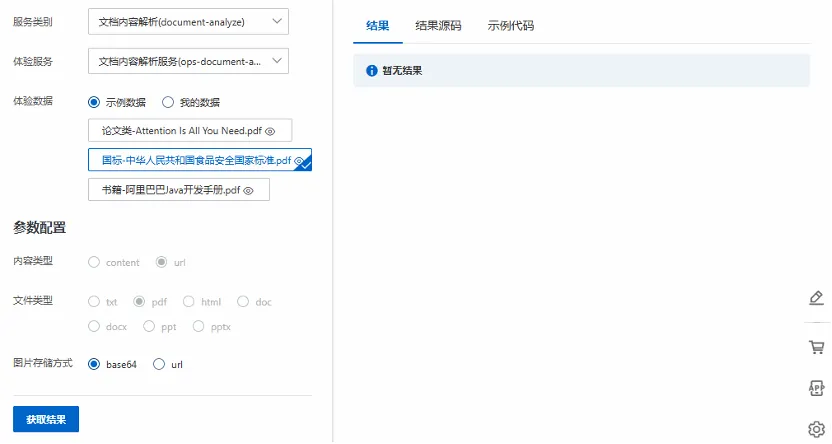Viewport: 832px width, 444px height.
Task: Click the 内容类型 label
Action: pos(33,261)
